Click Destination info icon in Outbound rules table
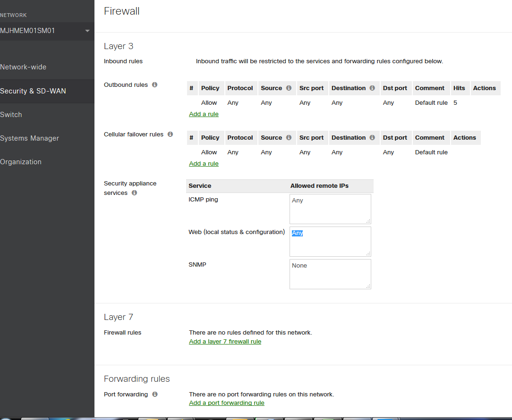Viewport: 512px width, 420px height. [372, 88]
